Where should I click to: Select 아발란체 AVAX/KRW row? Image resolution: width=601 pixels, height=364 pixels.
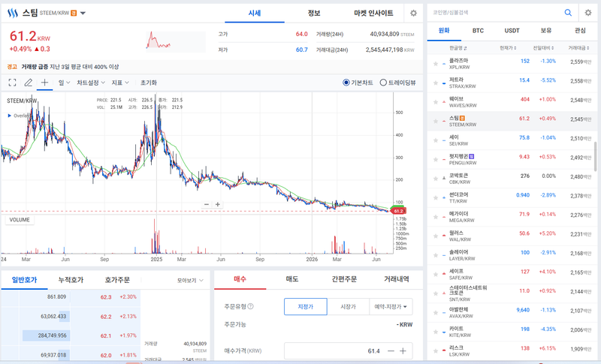[x=512, y=313]
